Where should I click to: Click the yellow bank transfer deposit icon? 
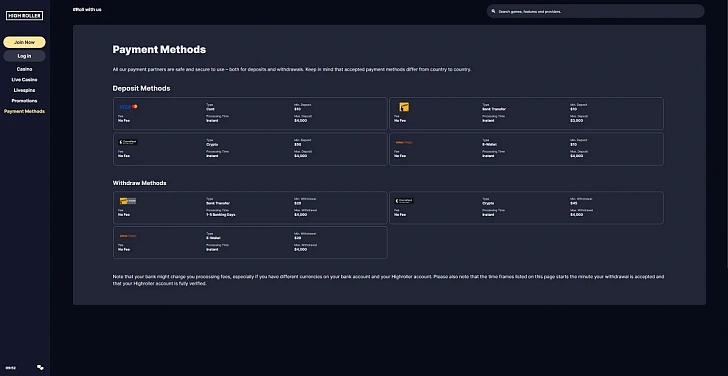click(404, 107)
